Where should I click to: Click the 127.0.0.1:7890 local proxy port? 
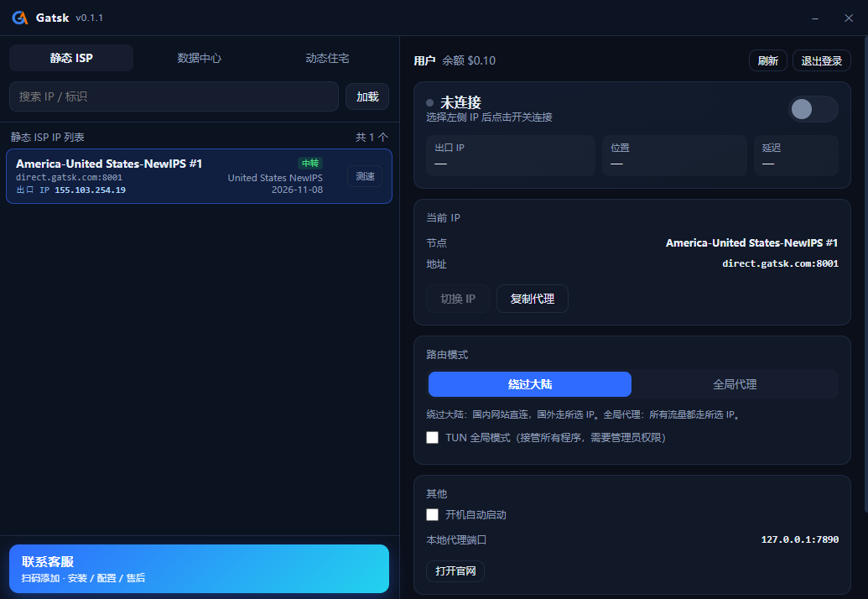(800, 539)
